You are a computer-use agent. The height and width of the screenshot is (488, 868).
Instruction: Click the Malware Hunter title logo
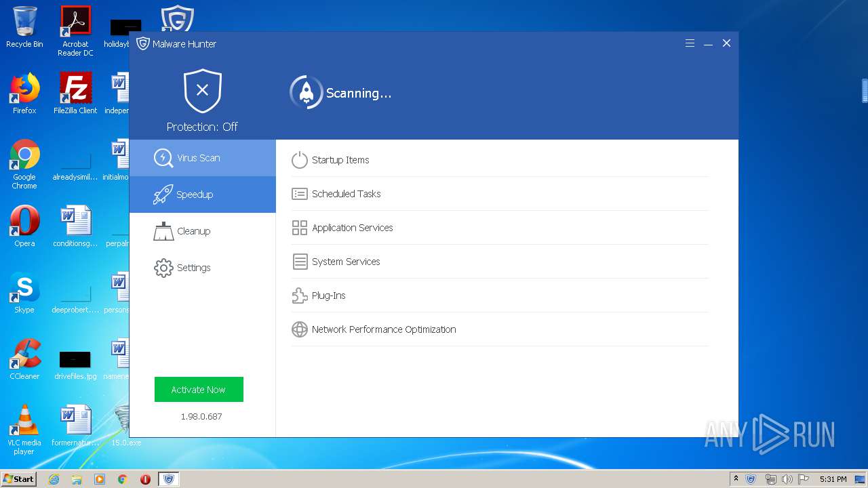pos(142,43)
